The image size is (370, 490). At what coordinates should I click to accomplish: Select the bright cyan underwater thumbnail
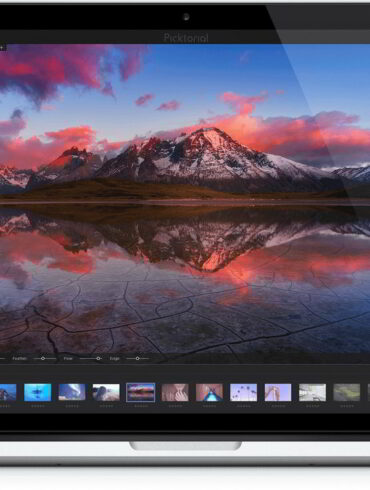38,392
